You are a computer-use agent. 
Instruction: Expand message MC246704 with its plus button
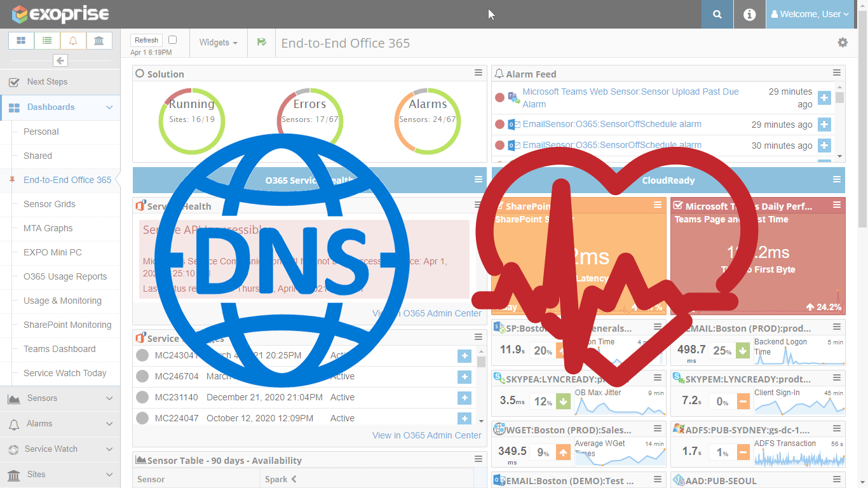click(x=465, y=377)
